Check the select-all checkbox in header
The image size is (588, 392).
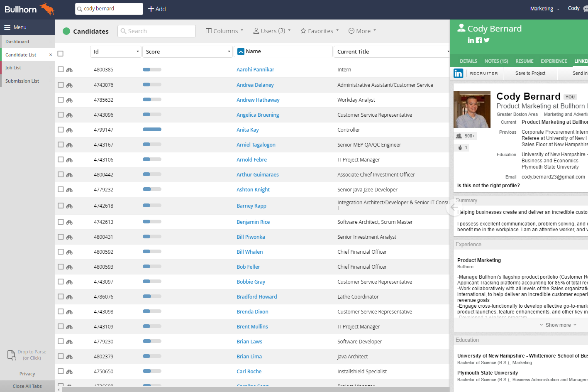[x=61, y=54]
